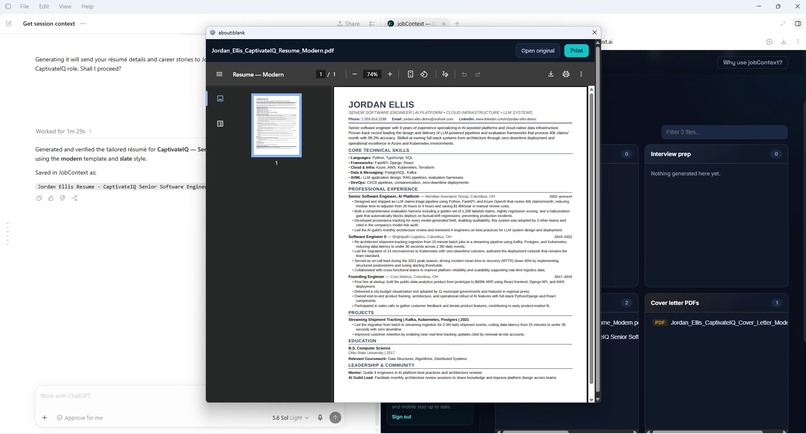Open the View menu
806x434 pixels.
(65, 6)
